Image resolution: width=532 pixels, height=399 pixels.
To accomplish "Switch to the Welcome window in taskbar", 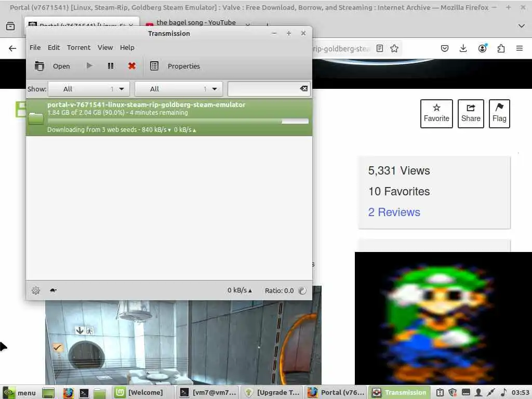I will [x=143, y=393].
